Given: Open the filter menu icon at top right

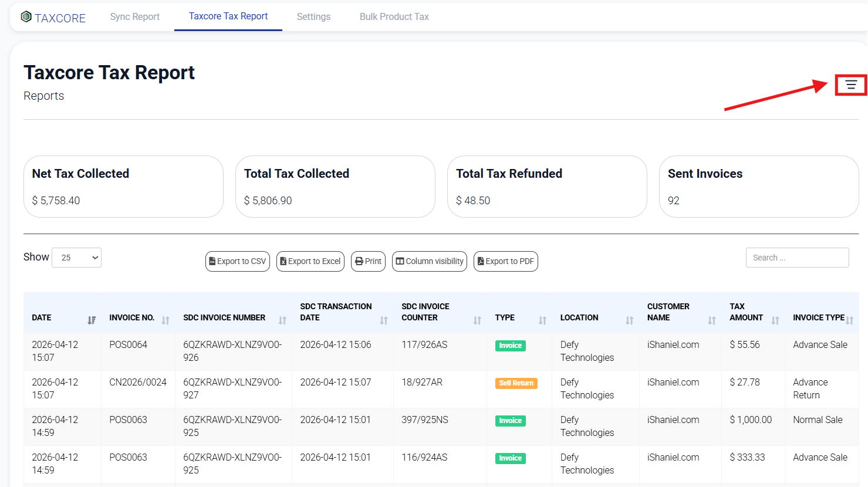Looking at the screenshot, I should pyautogui.click(x=850, y=85).
